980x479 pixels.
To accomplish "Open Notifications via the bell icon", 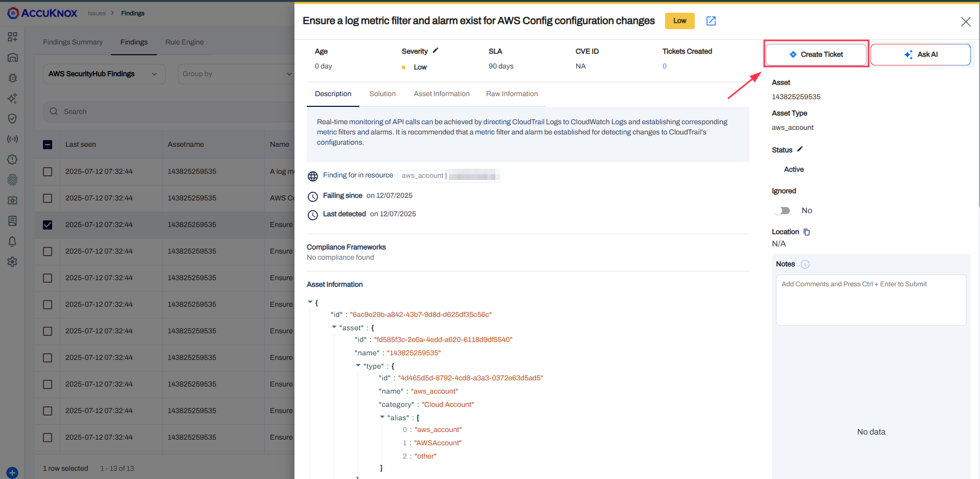I will tap(12, 241).
